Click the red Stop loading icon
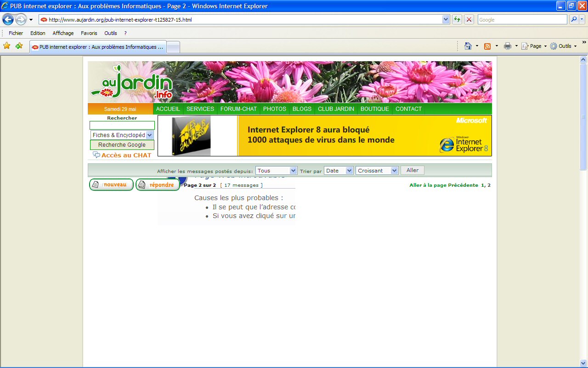 click(469, 19)
